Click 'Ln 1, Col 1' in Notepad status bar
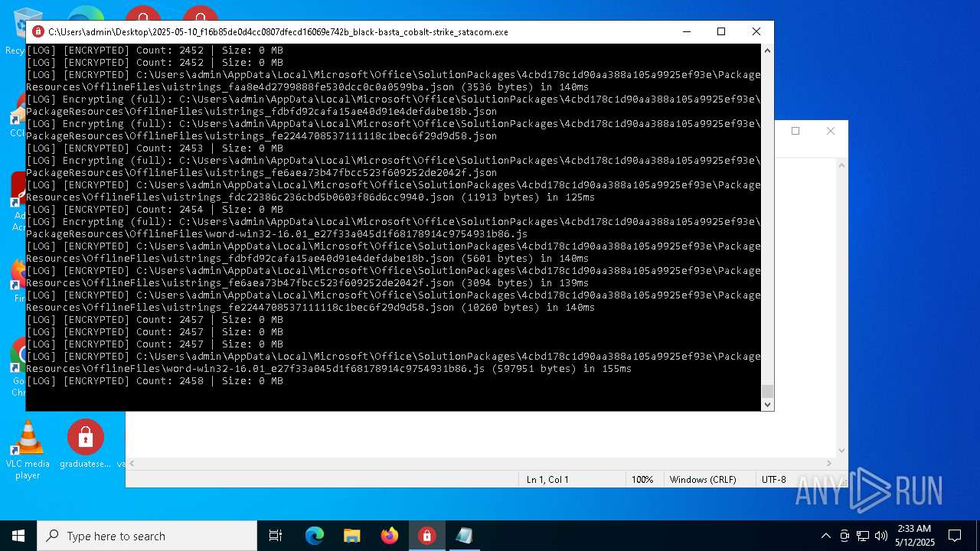 pos(547,480)
